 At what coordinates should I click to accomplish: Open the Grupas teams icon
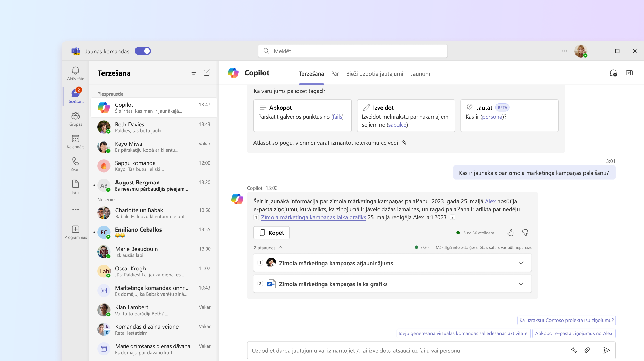tap(75, 116)
